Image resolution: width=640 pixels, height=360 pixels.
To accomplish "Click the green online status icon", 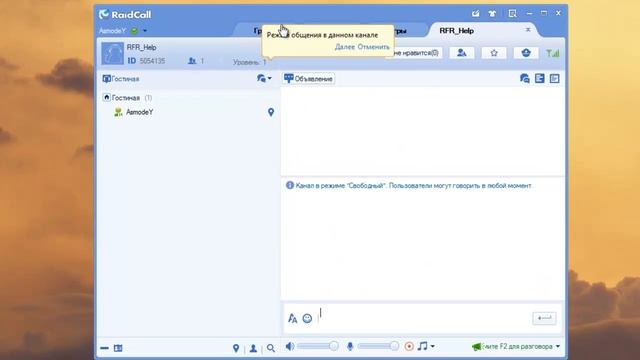I will (x=134, y=31).
